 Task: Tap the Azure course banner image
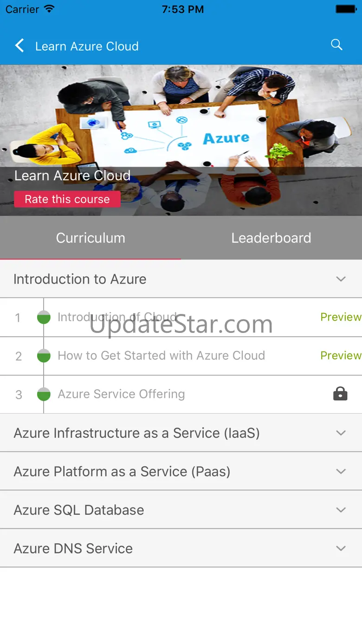181,121
